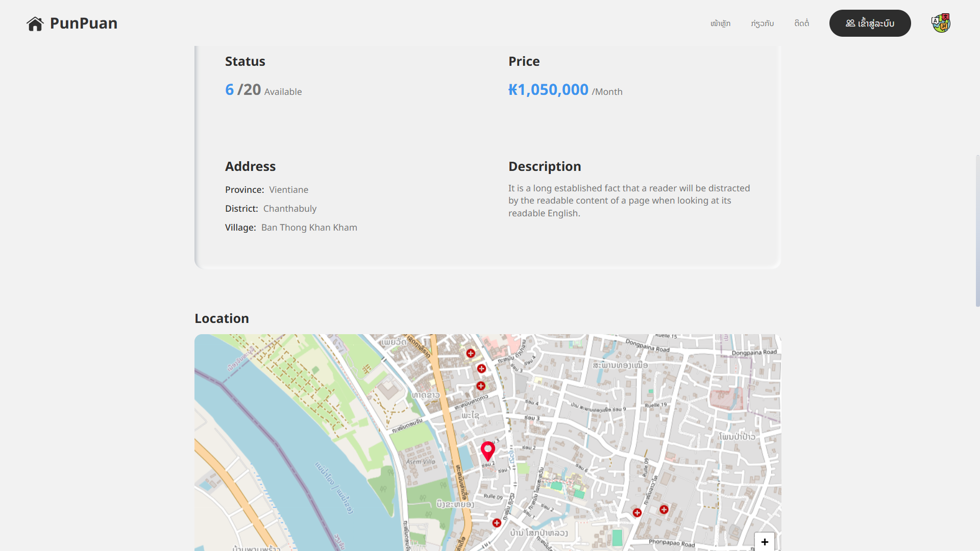Click the Asem Villa map label
980x551 pixels.
(x=421, y=462)
